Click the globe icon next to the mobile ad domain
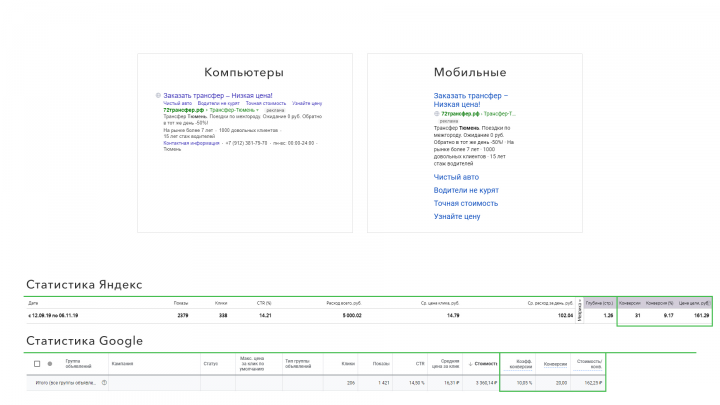 (x=436, y=113)
